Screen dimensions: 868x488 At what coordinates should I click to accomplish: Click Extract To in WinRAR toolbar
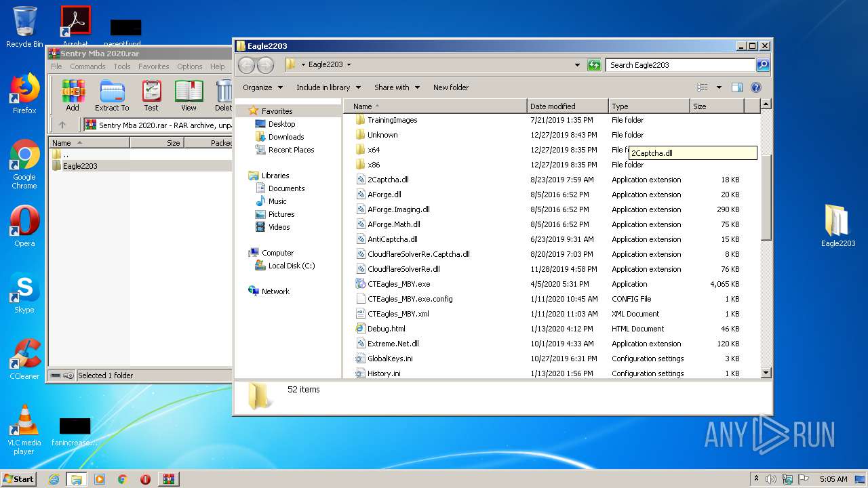point(112,95)
